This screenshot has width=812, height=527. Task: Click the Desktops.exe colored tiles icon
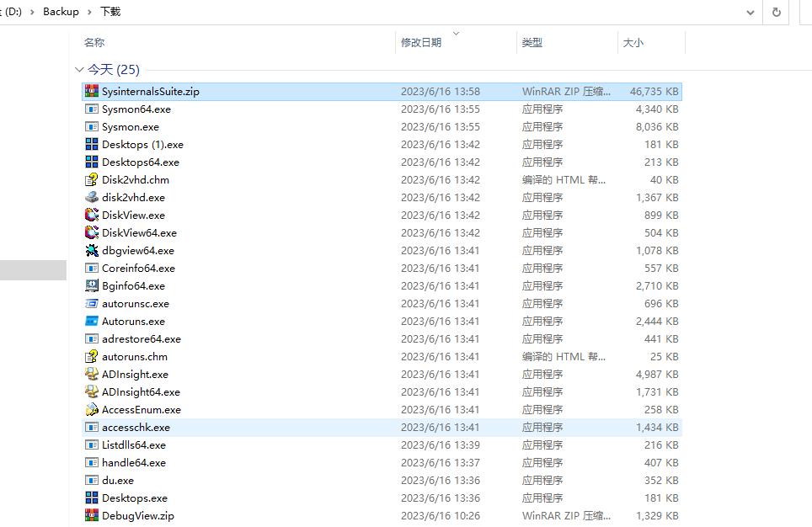tap(90, 498)
